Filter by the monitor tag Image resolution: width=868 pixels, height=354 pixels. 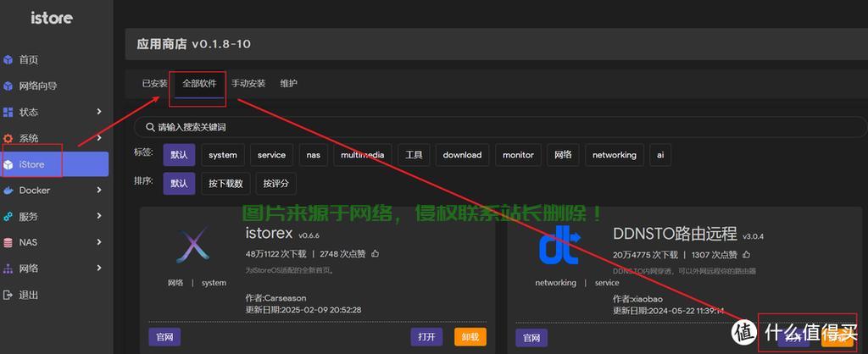[x=518, y=155]
